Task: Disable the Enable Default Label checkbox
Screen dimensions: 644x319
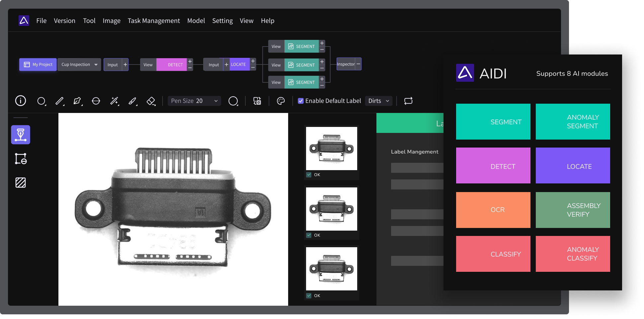Action: pyautogui.click(x=301, y=101)
